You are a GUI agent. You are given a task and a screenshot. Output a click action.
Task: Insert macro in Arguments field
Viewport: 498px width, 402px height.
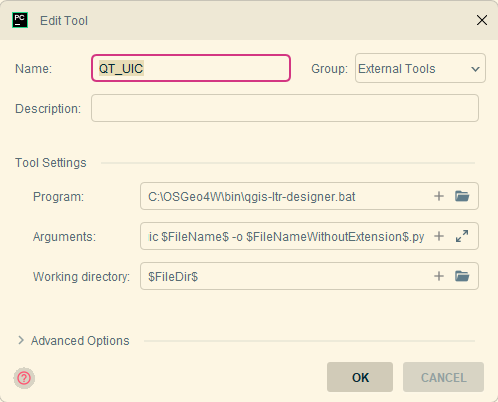(439, 236)
